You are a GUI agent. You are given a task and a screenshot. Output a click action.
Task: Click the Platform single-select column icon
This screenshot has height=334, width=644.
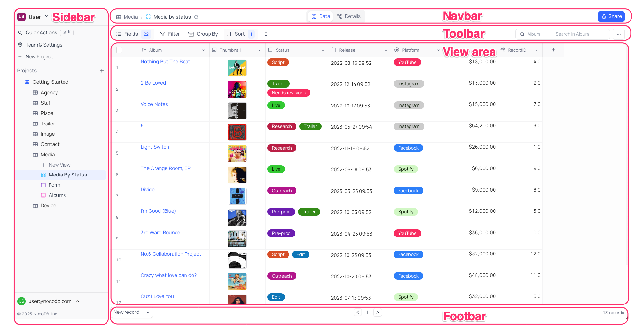click(x=397, y=50)
